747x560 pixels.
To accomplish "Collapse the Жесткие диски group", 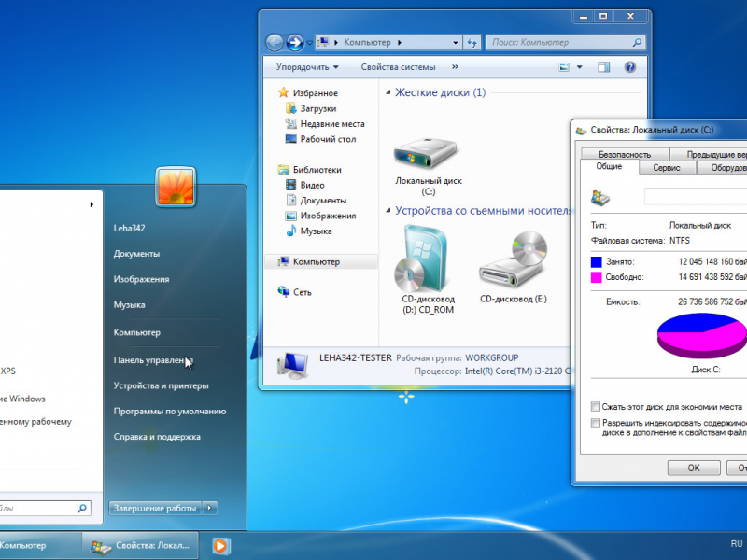I will click(388, 92).
